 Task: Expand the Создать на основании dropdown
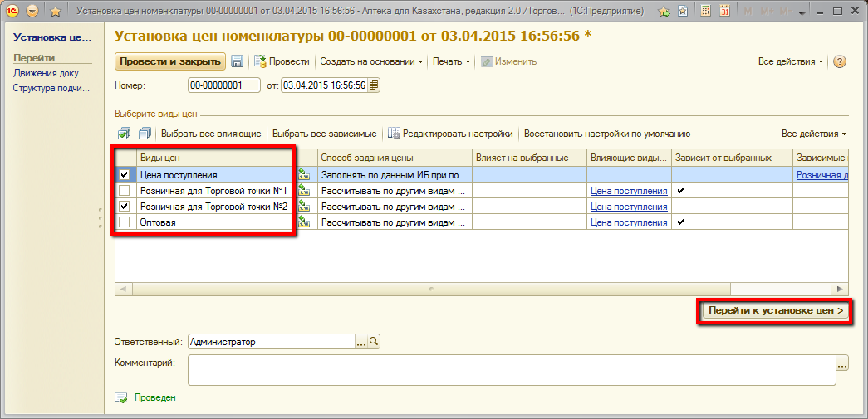(371, 61)
